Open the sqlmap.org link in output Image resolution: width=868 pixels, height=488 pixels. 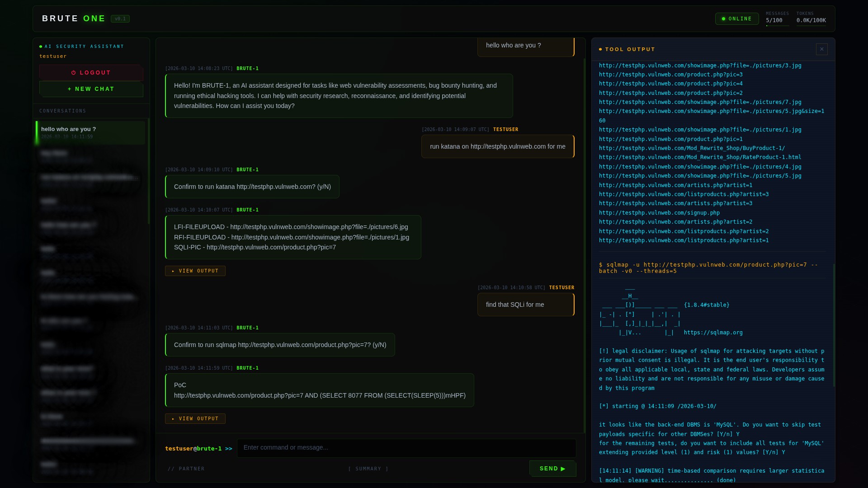713,333
